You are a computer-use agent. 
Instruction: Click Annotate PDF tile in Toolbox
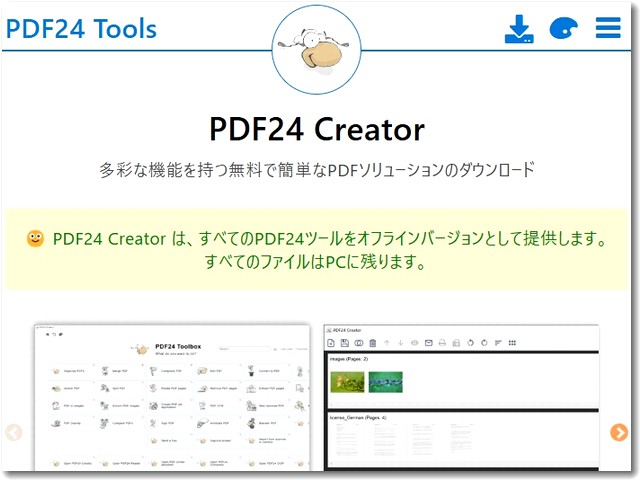tap(217, 423)
